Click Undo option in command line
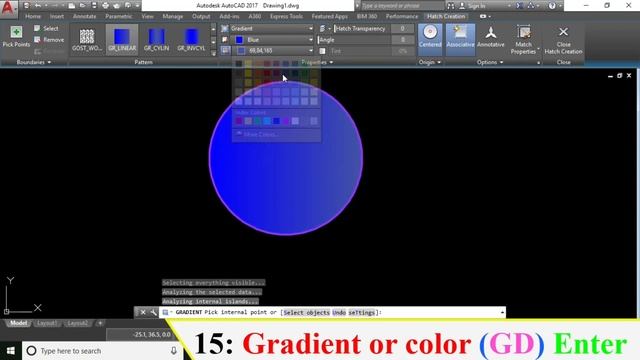This screenshot has width=640, height=360. (x=339, y=312)
